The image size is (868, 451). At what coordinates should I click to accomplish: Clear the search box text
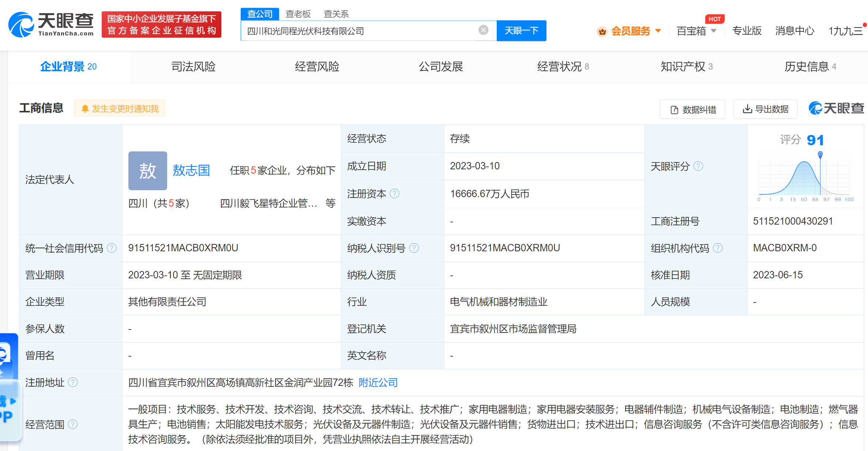(483, 30)
